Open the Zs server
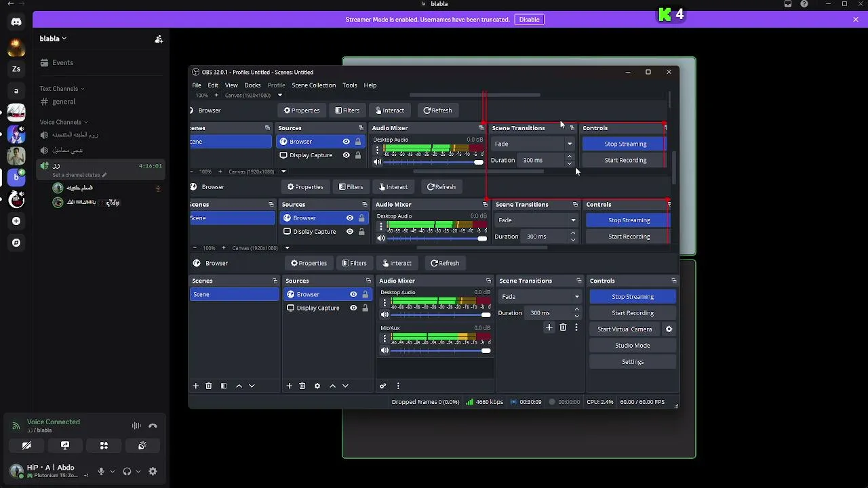 [x=16, y=68]
